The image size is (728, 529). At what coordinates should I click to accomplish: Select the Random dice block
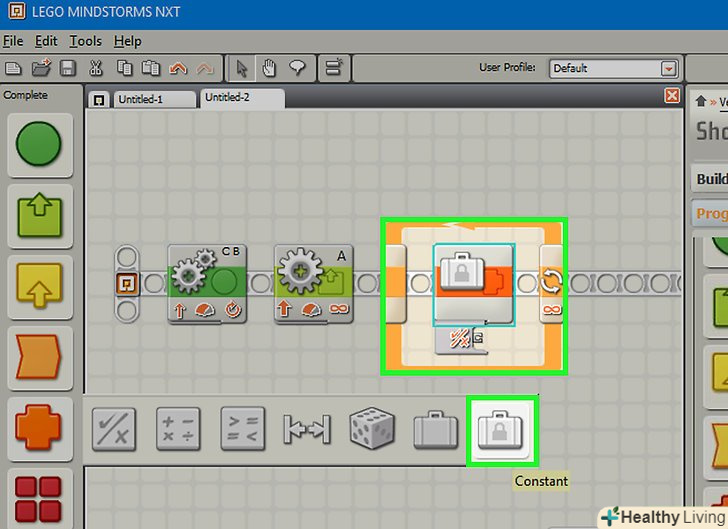tap(371, 428)
